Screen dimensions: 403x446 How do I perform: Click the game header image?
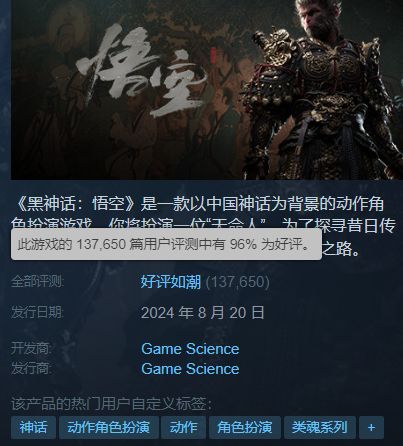[x=207, y=90]
